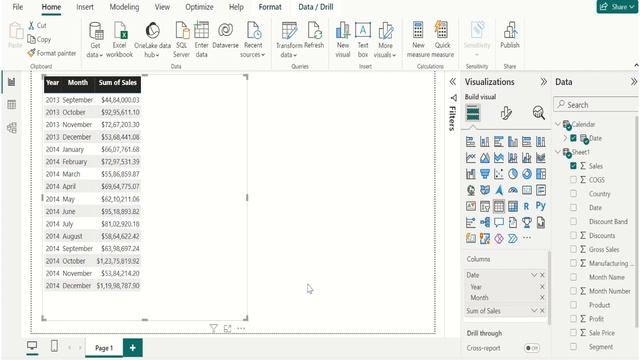Open the Recent sources dropdown
This screenshot has width=640, height=360.
(253, 40)
